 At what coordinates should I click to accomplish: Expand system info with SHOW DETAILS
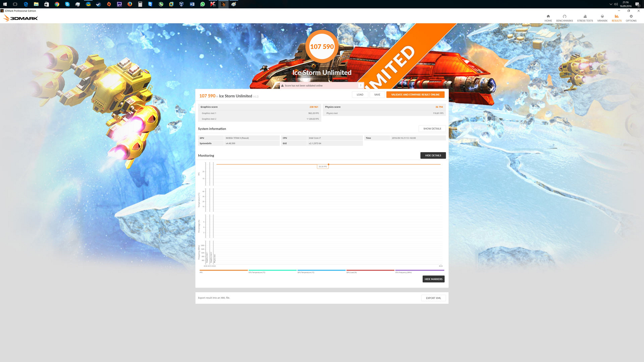point(432,129)
